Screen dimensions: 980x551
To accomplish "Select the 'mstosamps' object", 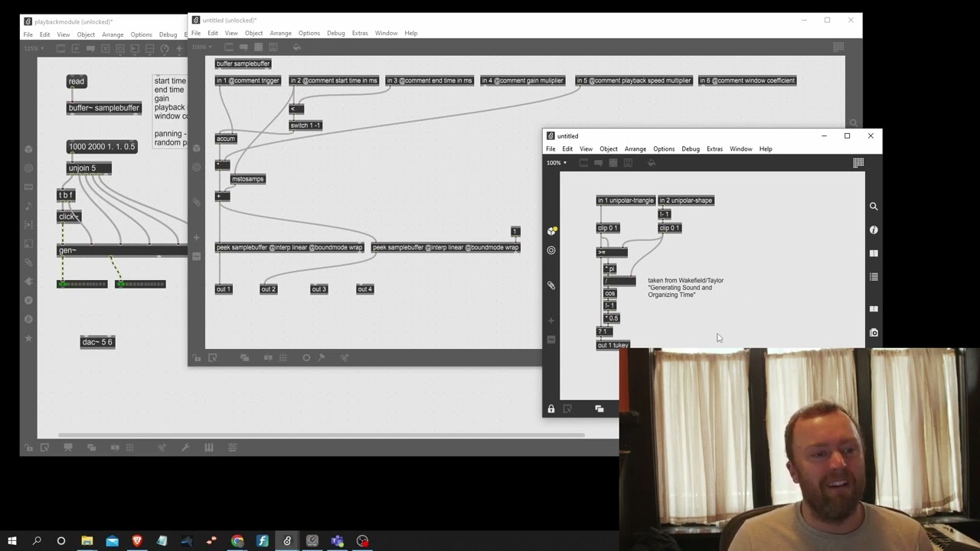I will [x=248, y=179].
